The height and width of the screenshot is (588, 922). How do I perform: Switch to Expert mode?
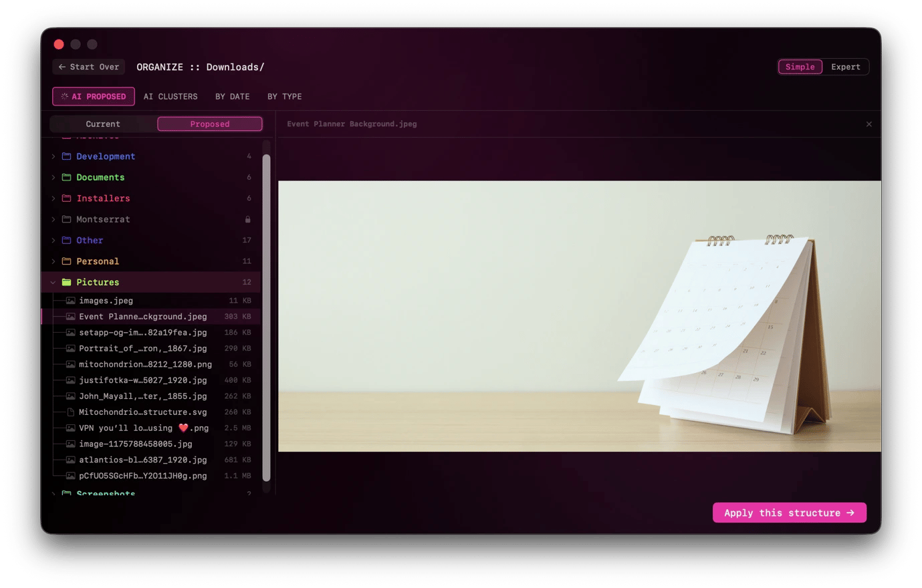pos(846,67)
